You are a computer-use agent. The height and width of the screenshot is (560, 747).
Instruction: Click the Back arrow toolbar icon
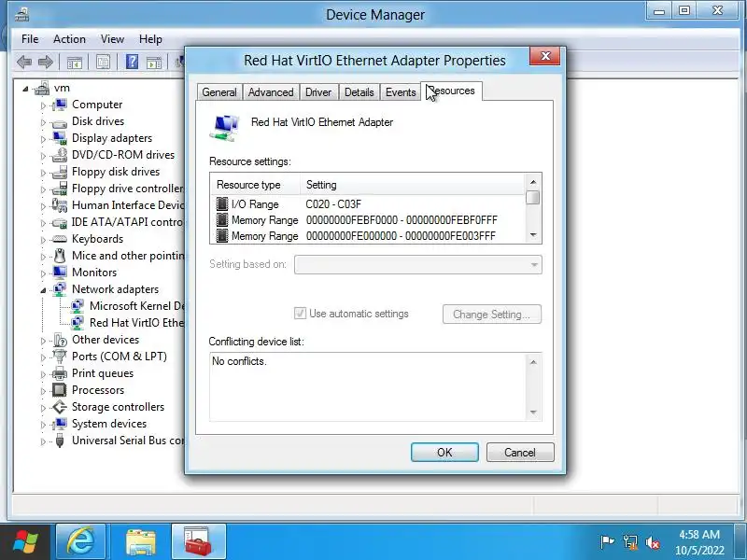click(24, 62)
